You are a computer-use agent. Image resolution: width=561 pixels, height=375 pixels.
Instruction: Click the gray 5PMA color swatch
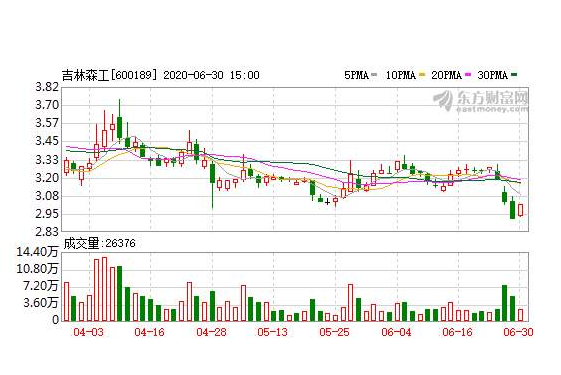tap(374, 75)
